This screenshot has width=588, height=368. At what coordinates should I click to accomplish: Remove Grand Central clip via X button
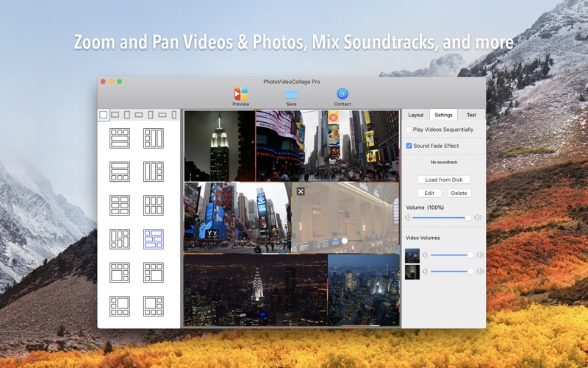tap(301, 191)
